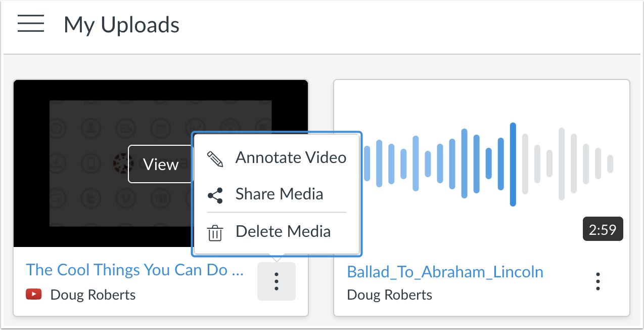644x330 pixels.
Task: Open The Cool Things You Can Do link
Action: pyautogui.click(x=134, y=270)
